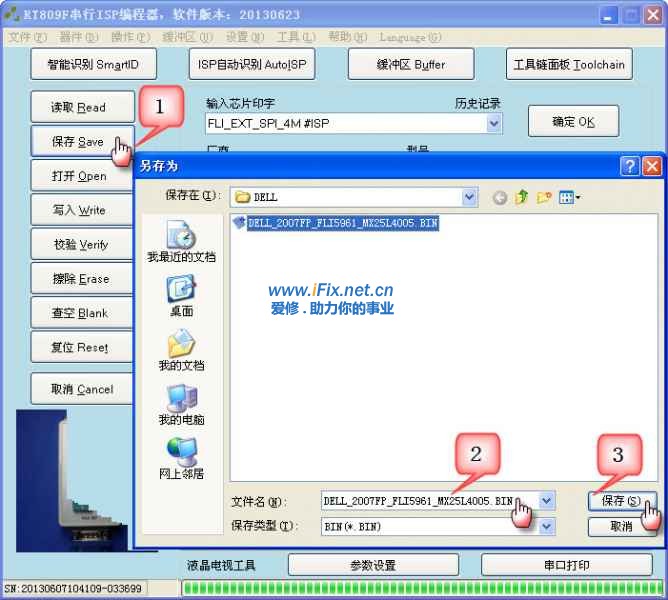Click the 保存(S) button in dialog
668x600 pixels.
[621, 500]
